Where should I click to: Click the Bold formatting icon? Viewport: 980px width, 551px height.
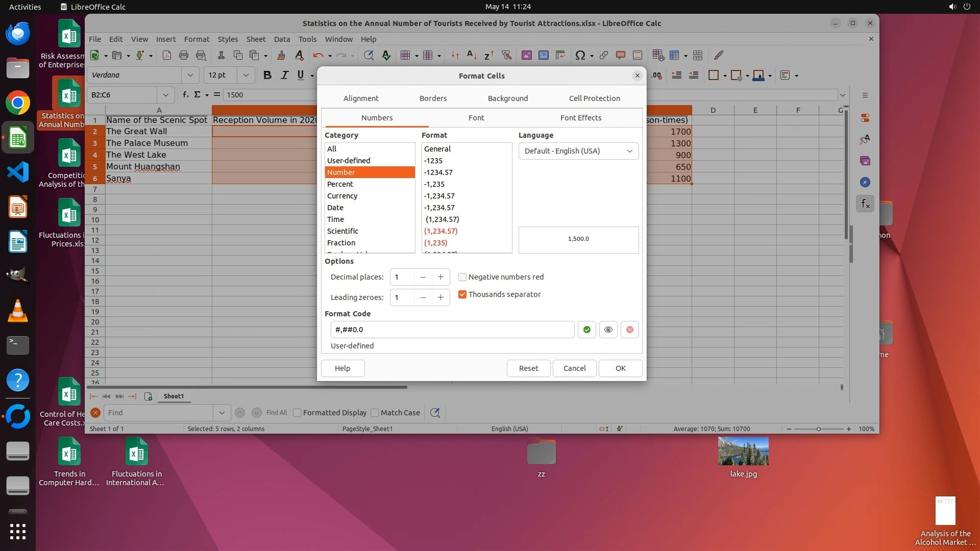pos(267,75)
